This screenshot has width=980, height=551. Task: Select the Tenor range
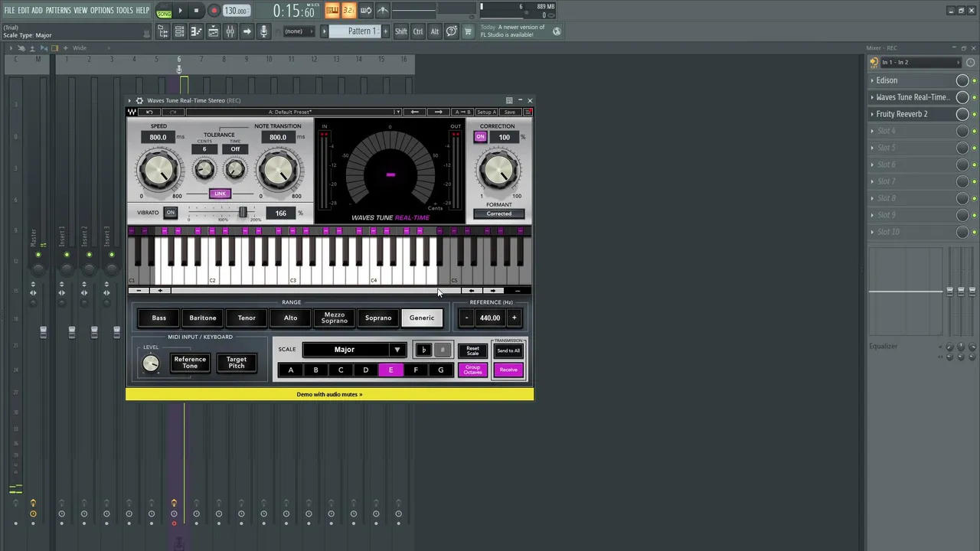pyautogui.click(x=247, y=318)
